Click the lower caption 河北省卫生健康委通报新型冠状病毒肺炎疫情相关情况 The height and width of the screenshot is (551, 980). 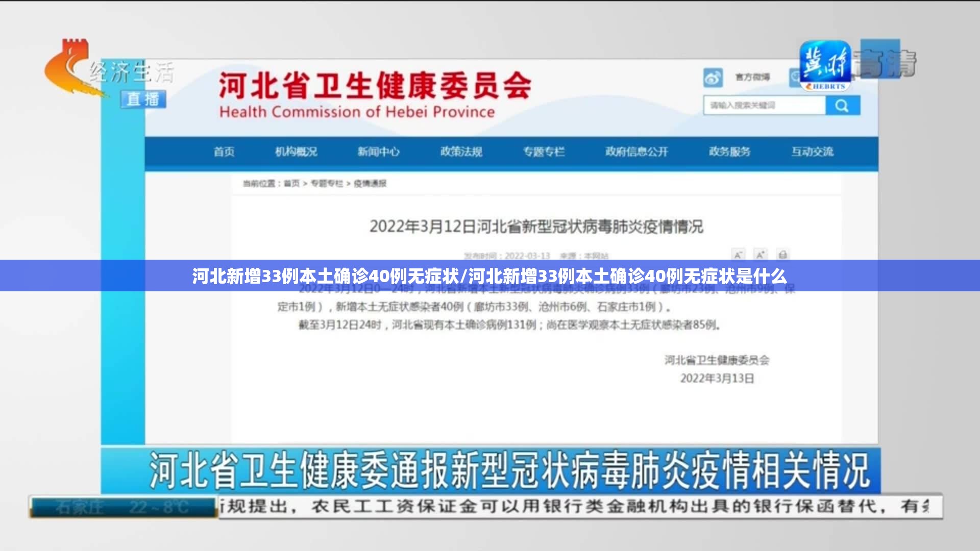pyautogui.click(x=509, y=470)
